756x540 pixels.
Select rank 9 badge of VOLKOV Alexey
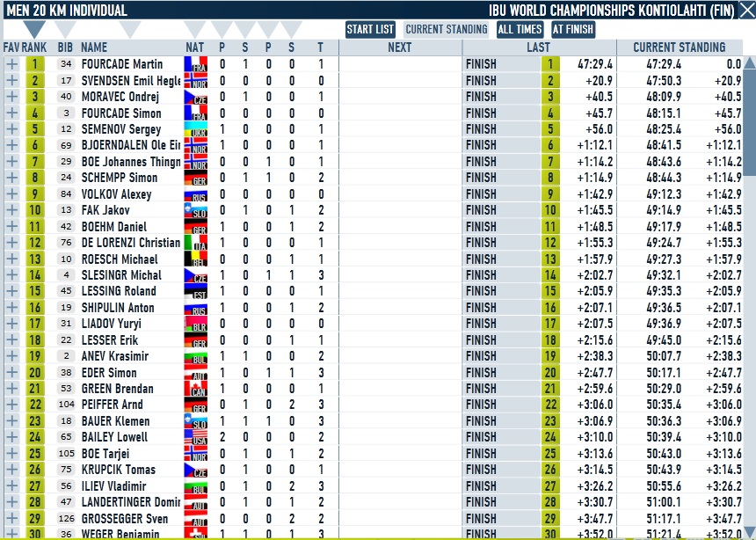point(34,194)
